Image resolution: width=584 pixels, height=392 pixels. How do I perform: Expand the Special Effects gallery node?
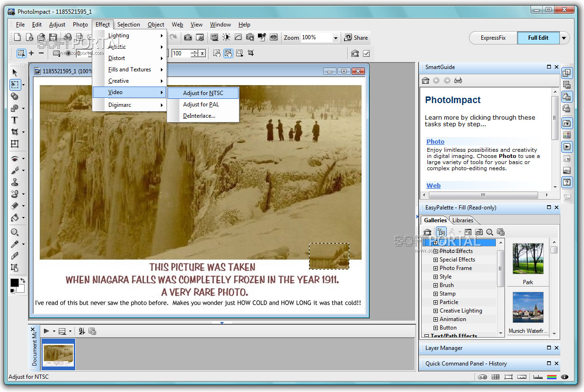click(x=436, y=260)
